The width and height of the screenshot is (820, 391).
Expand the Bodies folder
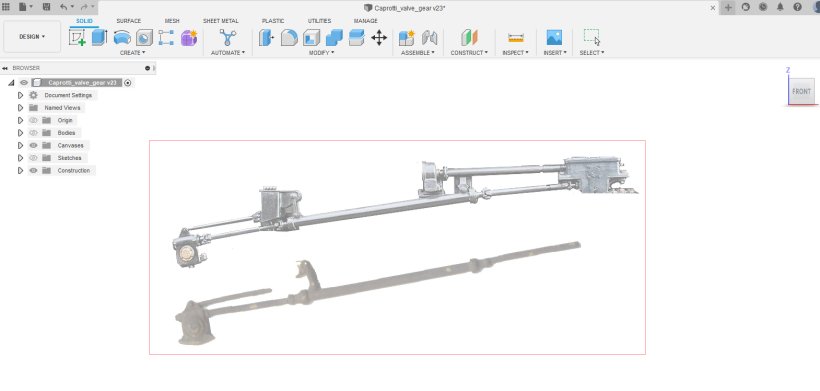pos(20,133)
